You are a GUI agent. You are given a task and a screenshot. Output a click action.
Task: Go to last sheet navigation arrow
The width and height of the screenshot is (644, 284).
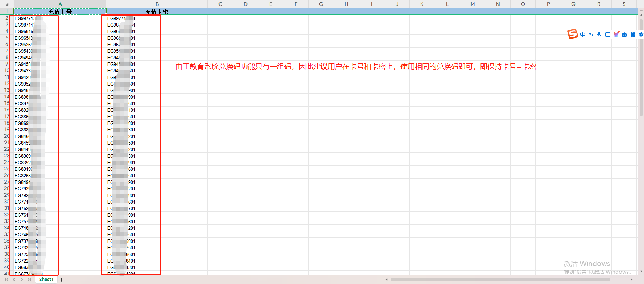[x=29, y=280]
